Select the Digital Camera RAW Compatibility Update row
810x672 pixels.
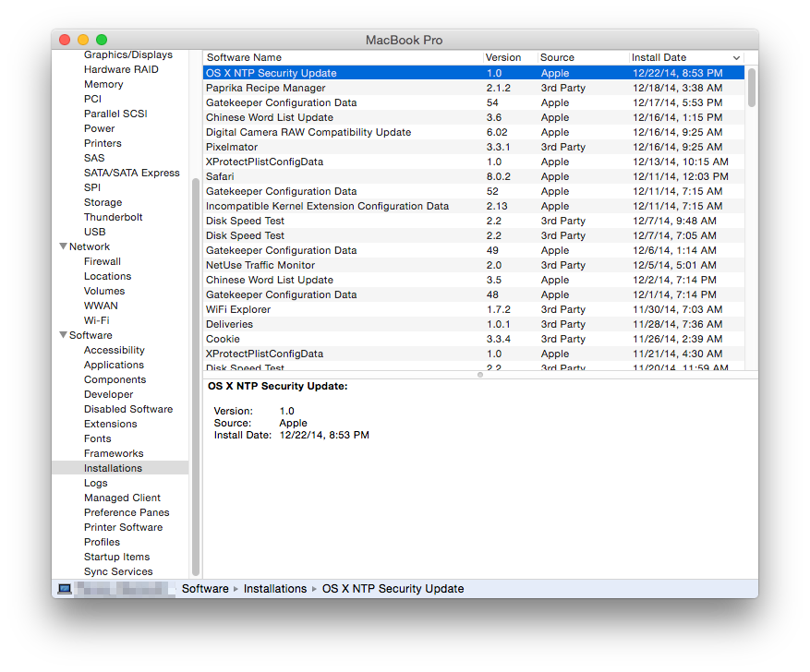coord(474,132)
